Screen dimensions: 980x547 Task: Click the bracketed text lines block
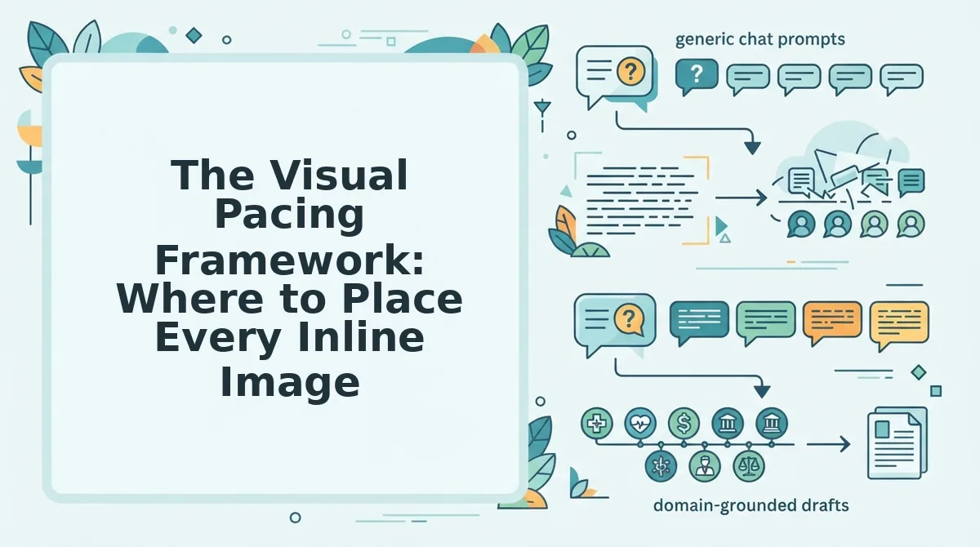click(x=642, y=199)
